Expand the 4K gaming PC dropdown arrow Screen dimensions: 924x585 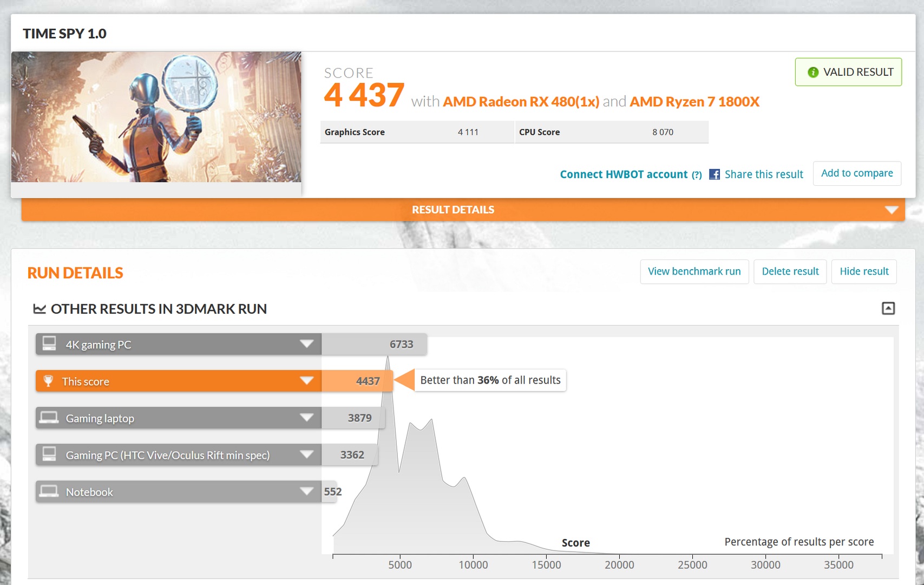coord(307,344)
